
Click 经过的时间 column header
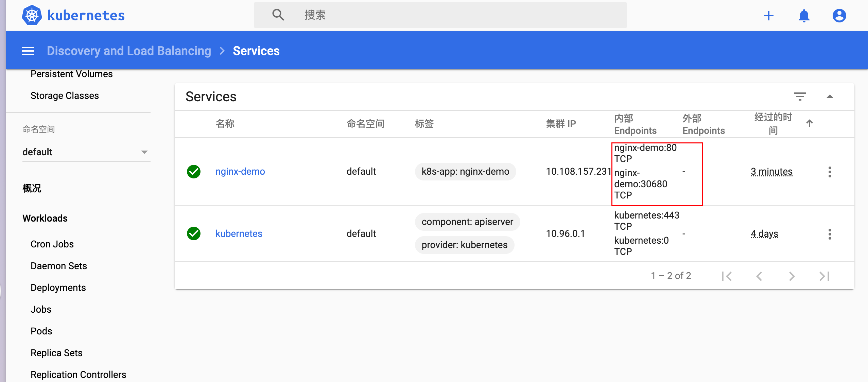point(773,124)
